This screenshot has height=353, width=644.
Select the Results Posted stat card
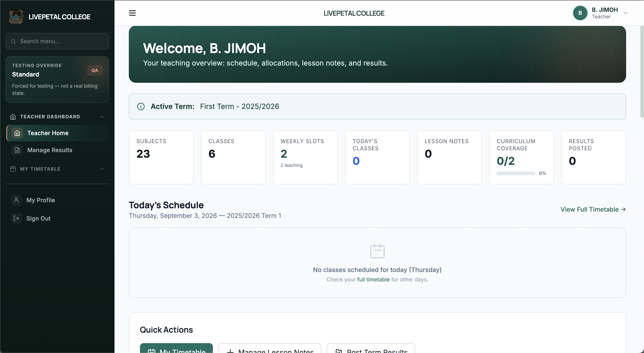pyautogui.click(x=593, y=157)
